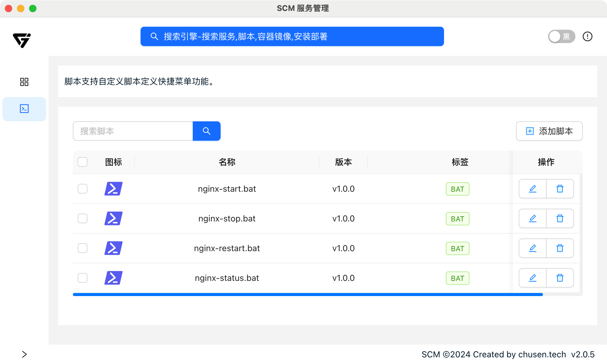Click the edit pencil for nginx-restart.bat
Image resolution: width=607 pixels, height=364 pixels.
532,248
